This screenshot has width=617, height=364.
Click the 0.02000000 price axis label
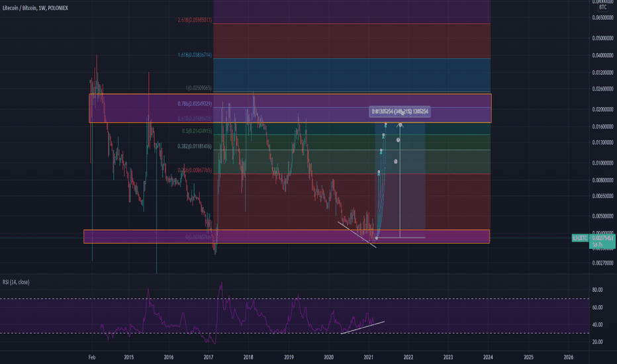pyautogui.click(x=602, y=109)
